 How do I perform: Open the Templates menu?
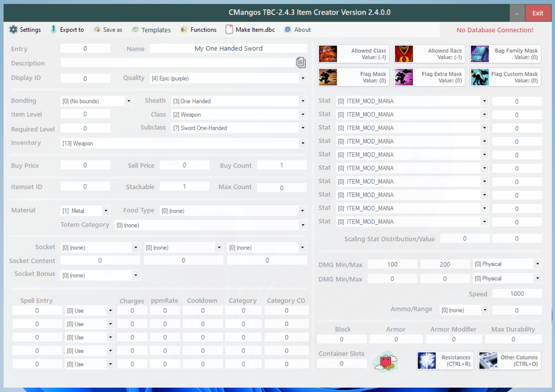tap(151, 30)
